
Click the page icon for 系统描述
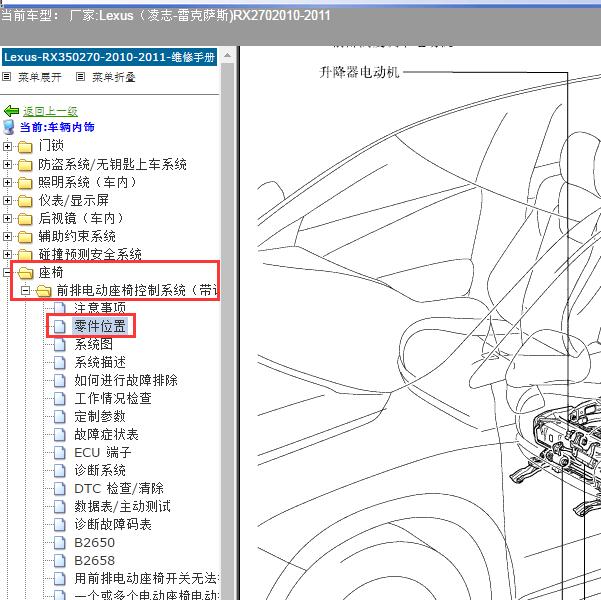point(59,362)
